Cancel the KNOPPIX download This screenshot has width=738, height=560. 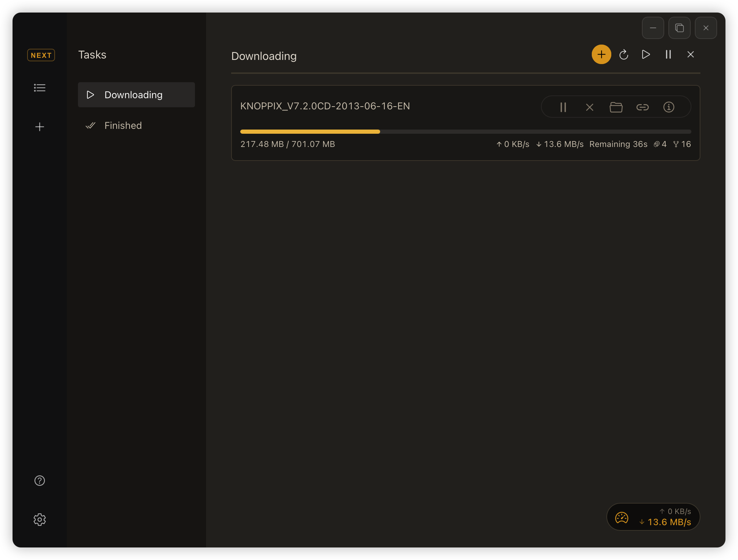coord(589,107)
